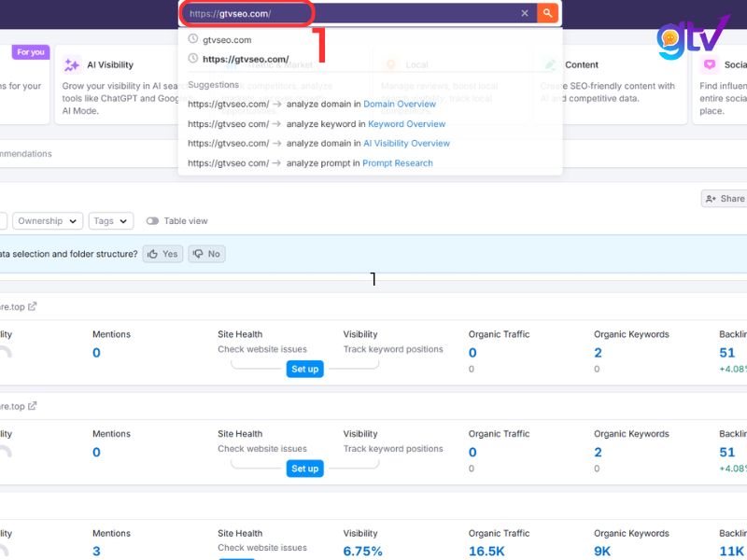Screen dimensions: 747x560
Task: Click the thumbs down No feedback button
Action: (206, 253)
